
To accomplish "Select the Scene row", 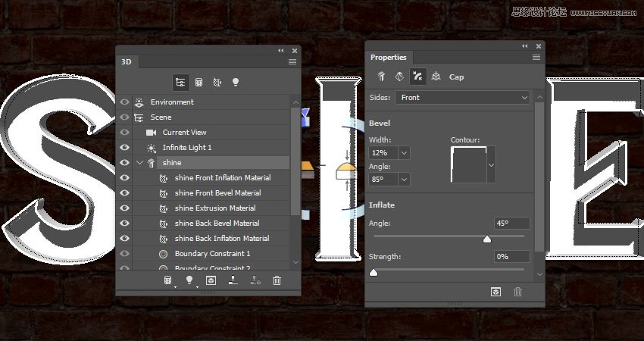I will click(211, 117).
